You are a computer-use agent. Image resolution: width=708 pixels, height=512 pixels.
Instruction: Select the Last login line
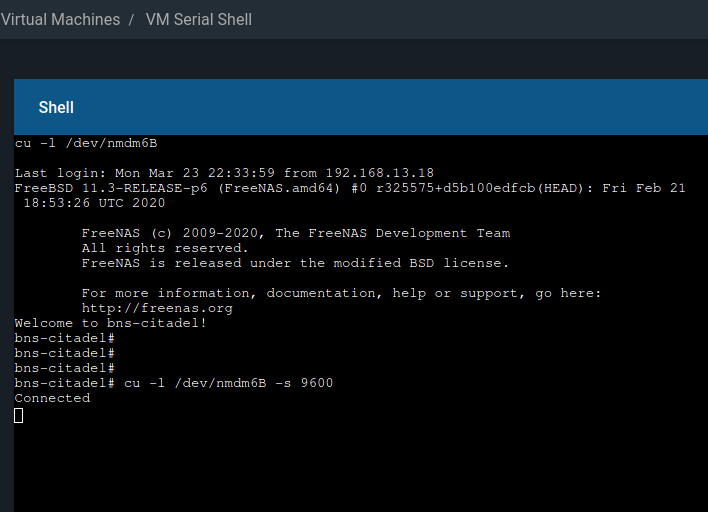click(224, 173)
